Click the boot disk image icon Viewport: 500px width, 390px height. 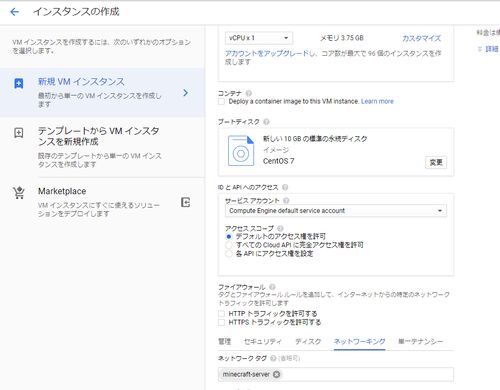(241, 150)
